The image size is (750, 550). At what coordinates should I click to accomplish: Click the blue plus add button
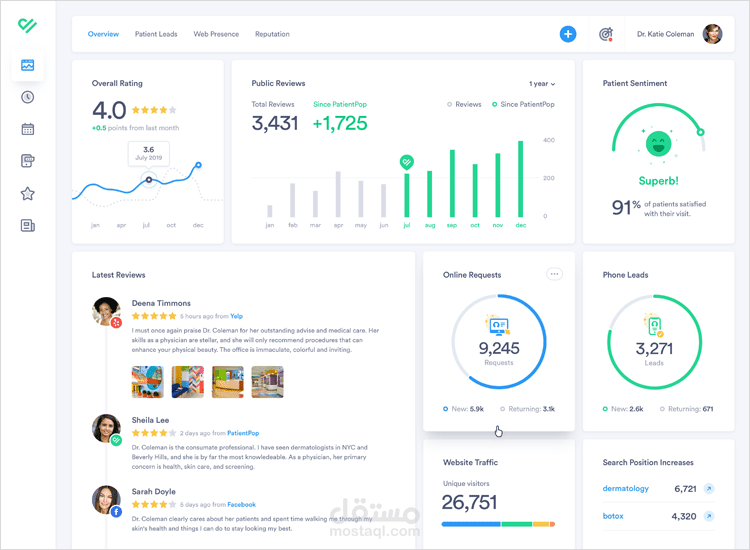[x=568, y=34]
